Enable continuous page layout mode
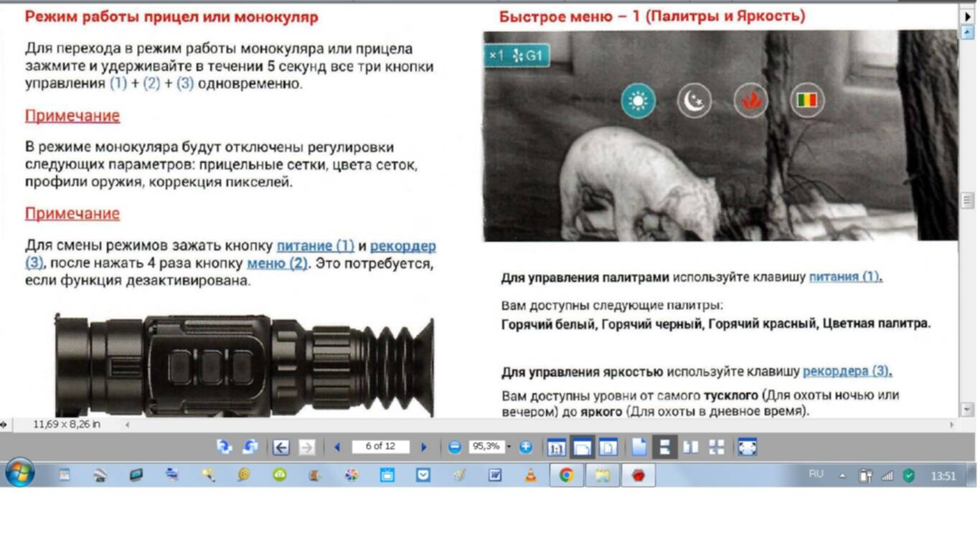This screenshot has height=551, width=980. 664,447
